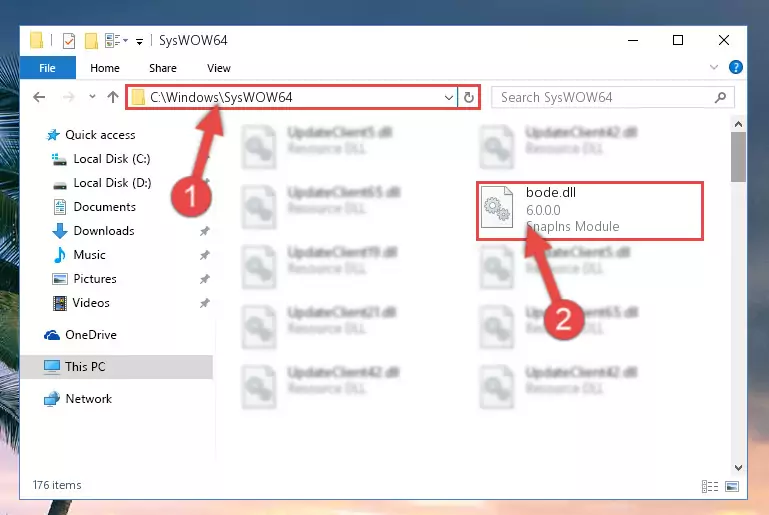Image resolution: width=769 pixels, height=515 pixels.
Task: Select the bode.dll file
Action: (590, 211)
